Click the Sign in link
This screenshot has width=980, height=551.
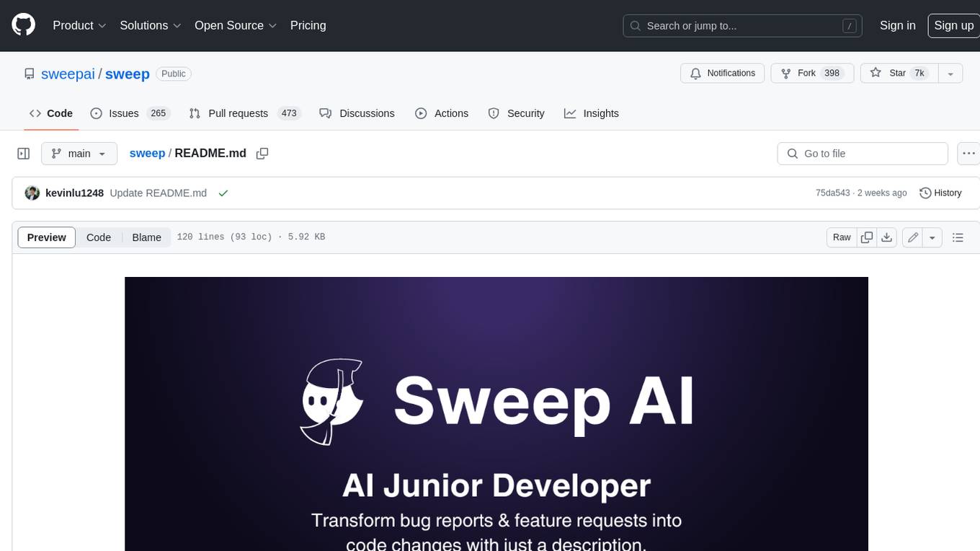click(x=897, y=25)
